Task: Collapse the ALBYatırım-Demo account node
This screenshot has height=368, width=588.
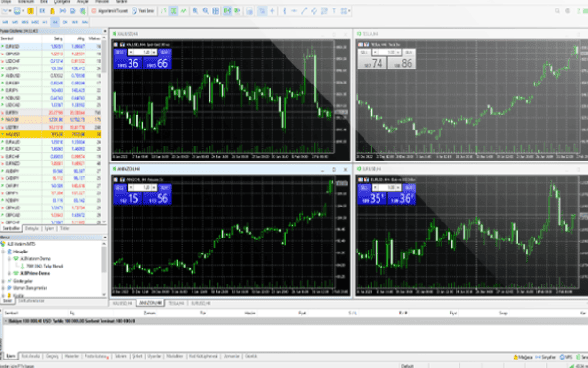Action: coord(9,258)
